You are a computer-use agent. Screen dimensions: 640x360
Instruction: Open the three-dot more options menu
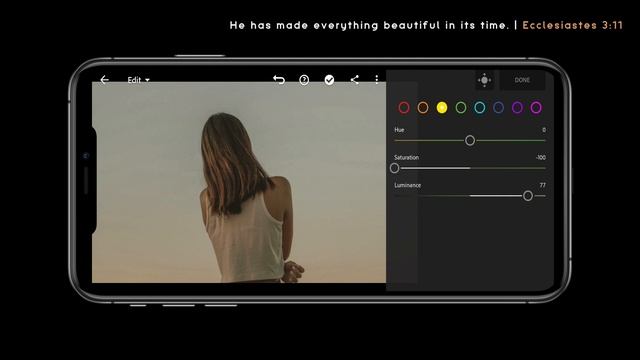tap(377, 80)
